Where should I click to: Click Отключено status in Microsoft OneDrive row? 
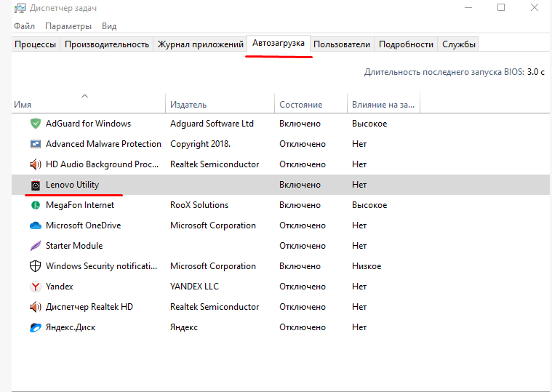pos(303,225)
